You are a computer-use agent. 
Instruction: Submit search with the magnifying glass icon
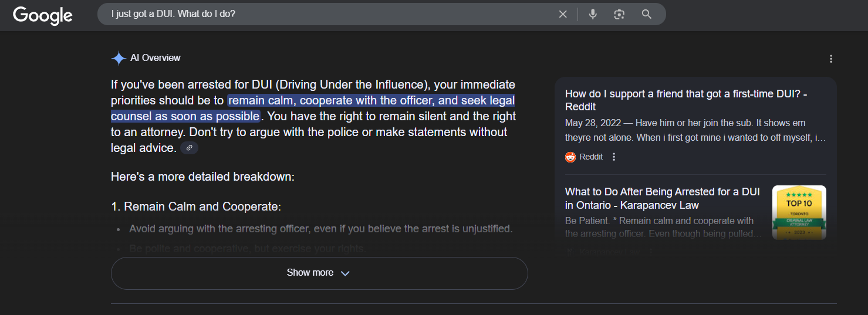[x=647, y=14]
